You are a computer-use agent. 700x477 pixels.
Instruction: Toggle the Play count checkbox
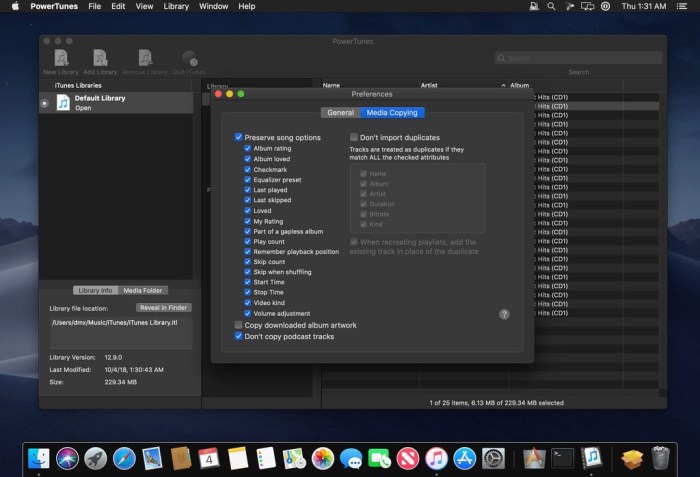tap(248, 241)
